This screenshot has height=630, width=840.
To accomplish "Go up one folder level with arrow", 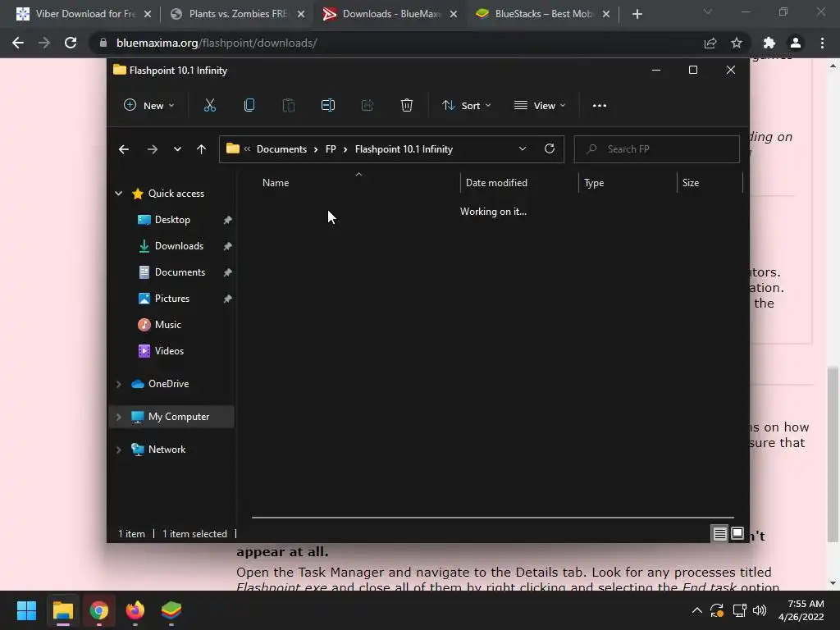I will pyautogui.click(x=202, y=149).
